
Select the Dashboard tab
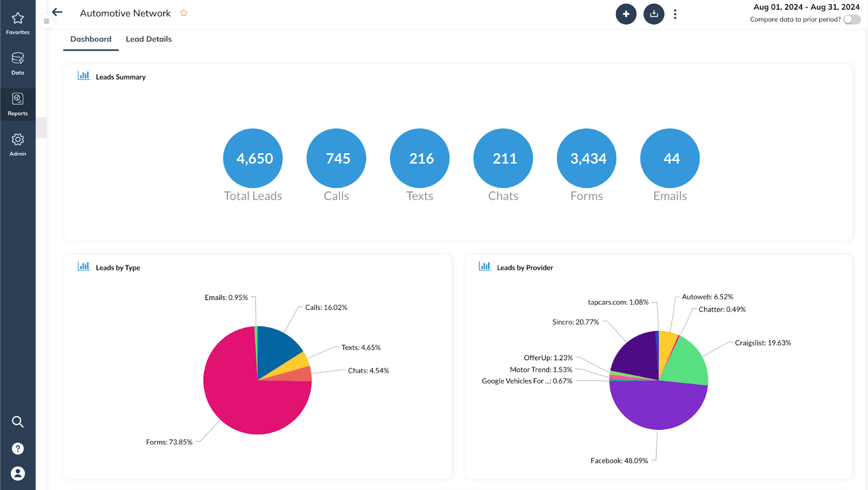(x=91, y=39)
